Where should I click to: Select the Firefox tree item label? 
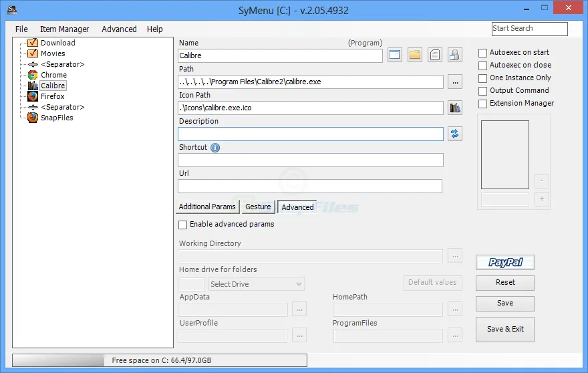tap(53, 96)
